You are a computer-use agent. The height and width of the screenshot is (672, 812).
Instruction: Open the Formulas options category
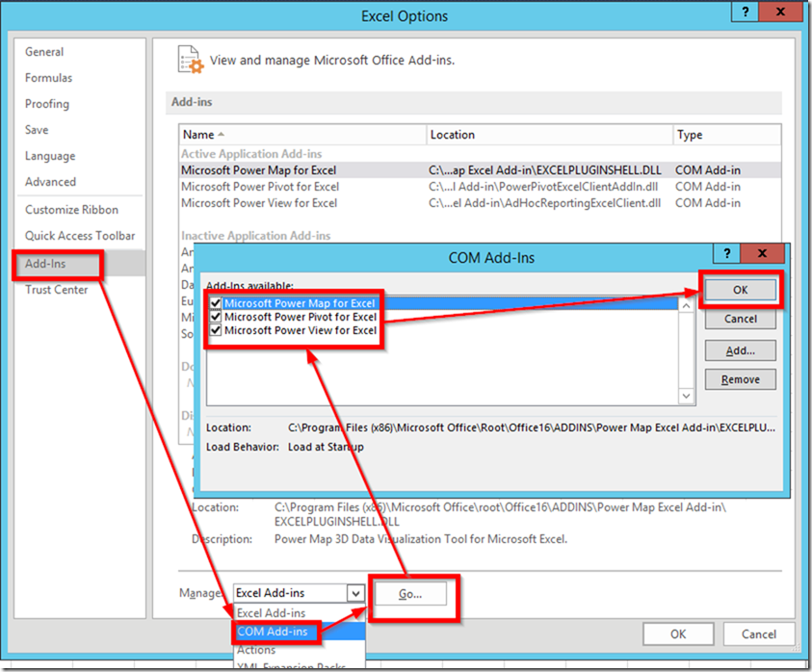(49, 78)
